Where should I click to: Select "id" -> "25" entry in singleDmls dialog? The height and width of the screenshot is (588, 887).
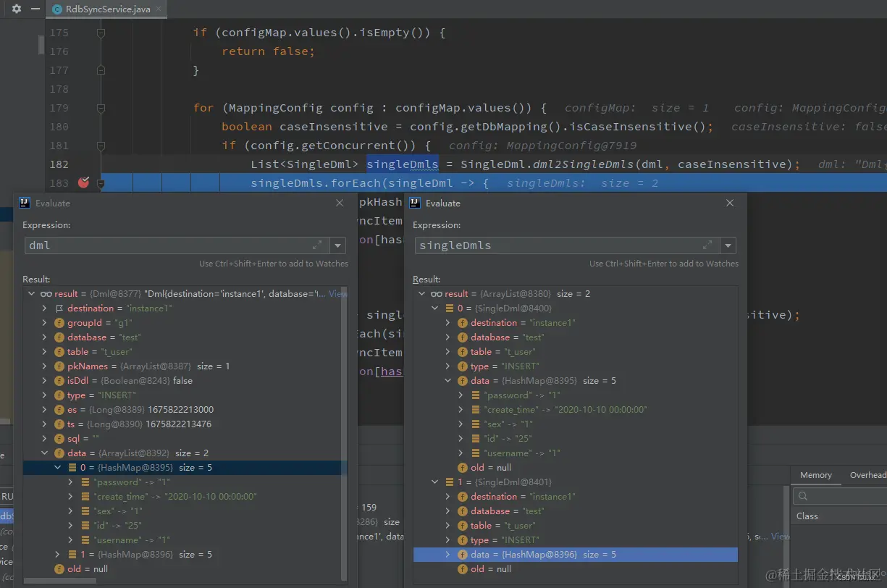click(x=576, y=439)
